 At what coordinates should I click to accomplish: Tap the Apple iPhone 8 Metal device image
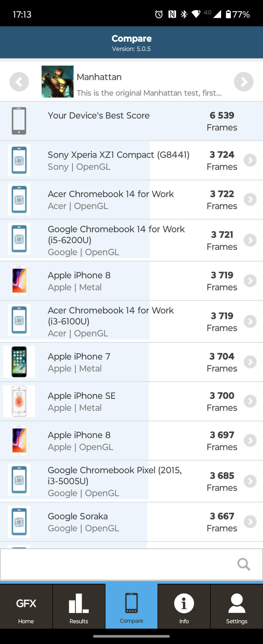tap(19, 281)
